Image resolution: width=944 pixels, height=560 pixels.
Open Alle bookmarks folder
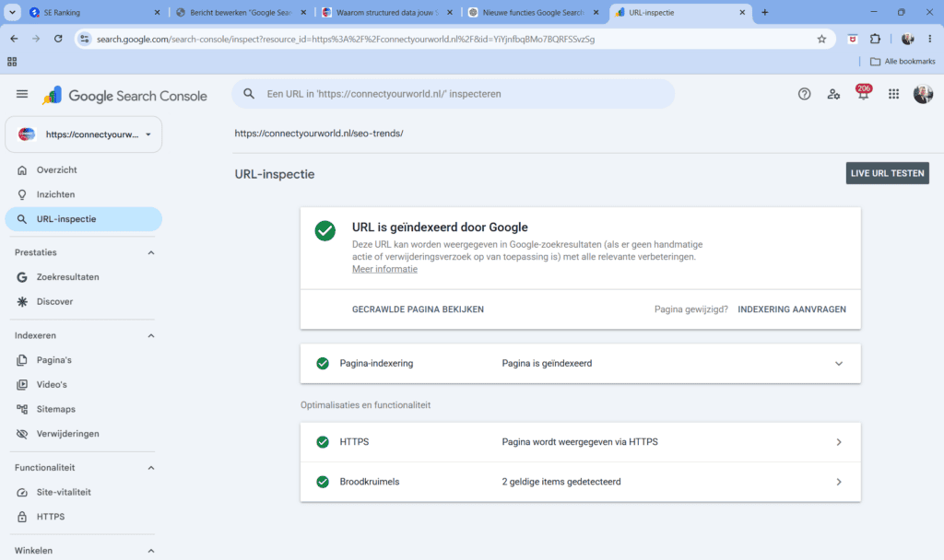[x=903, y=62]
